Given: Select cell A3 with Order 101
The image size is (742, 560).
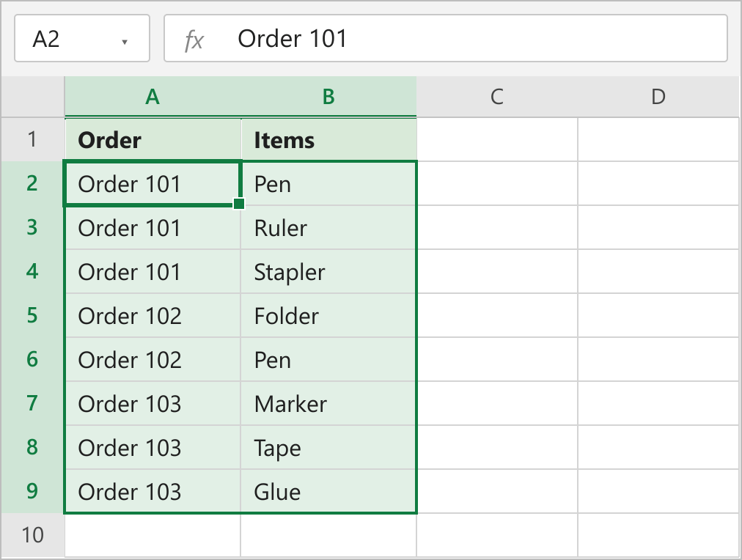Looking at the screenshot, I should coord(153,227).
